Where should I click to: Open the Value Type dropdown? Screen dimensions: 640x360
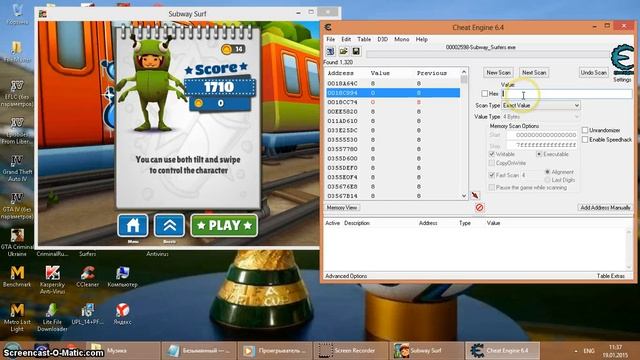(541, 117)
